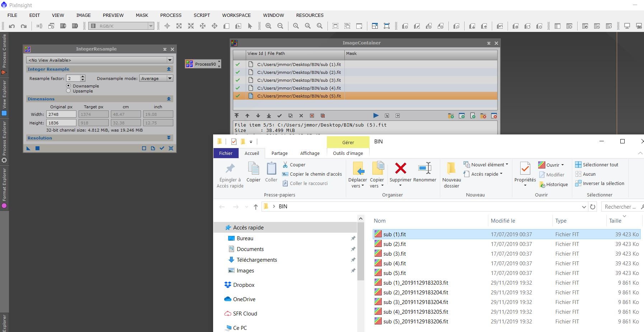Switch to the Affichage ribbon tab
The width and height of the screenshot is (644, 332).
(310, 153)
